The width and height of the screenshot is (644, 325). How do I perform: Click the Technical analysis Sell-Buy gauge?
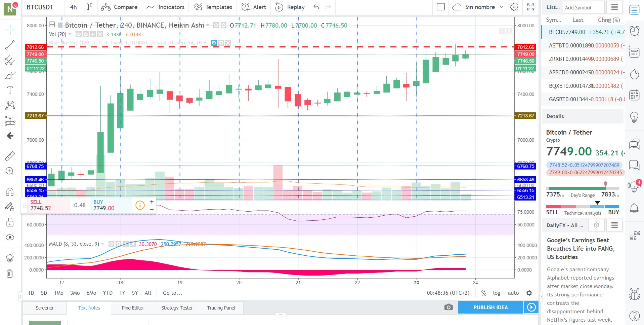pos(583,206)
